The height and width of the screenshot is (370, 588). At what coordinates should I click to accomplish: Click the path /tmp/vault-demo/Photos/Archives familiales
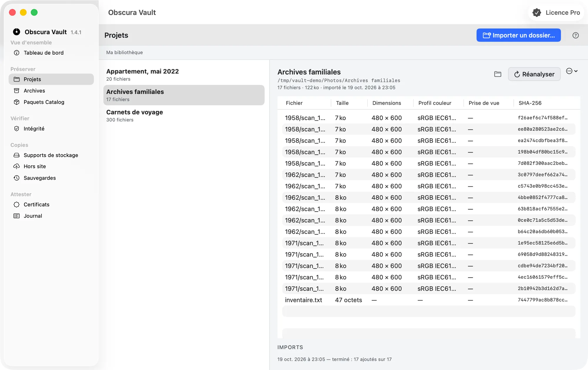pyautogui.click(x=339, y=80)
